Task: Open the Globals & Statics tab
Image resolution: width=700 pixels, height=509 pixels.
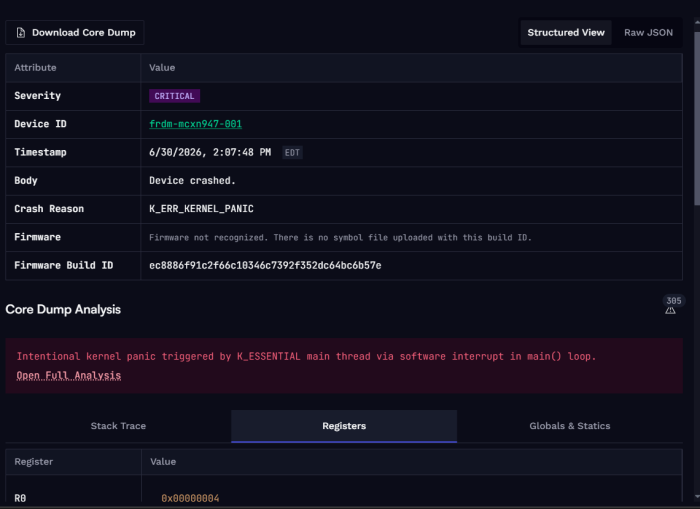Action: [x=570, y=426]
